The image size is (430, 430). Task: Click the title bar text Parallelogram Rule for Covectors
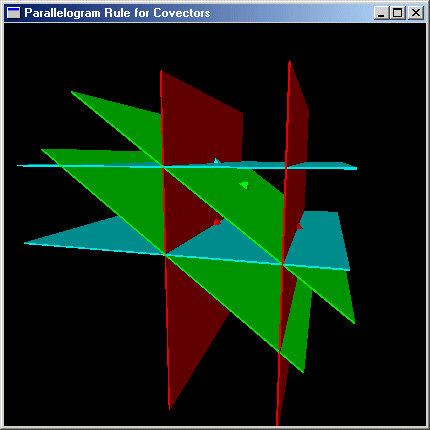coord(117,13)
